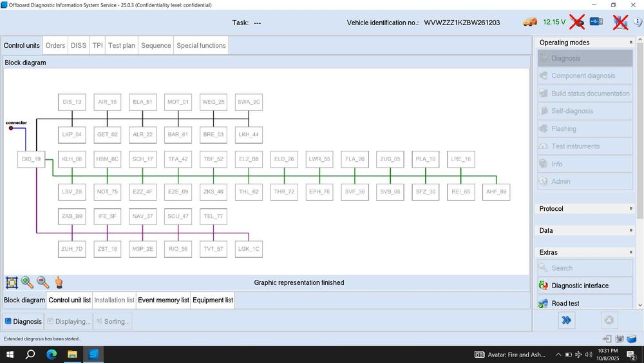Select the NAV_37 control unit block
The height and width of the screenshot is (363, 644).
[x=142, y=216]
